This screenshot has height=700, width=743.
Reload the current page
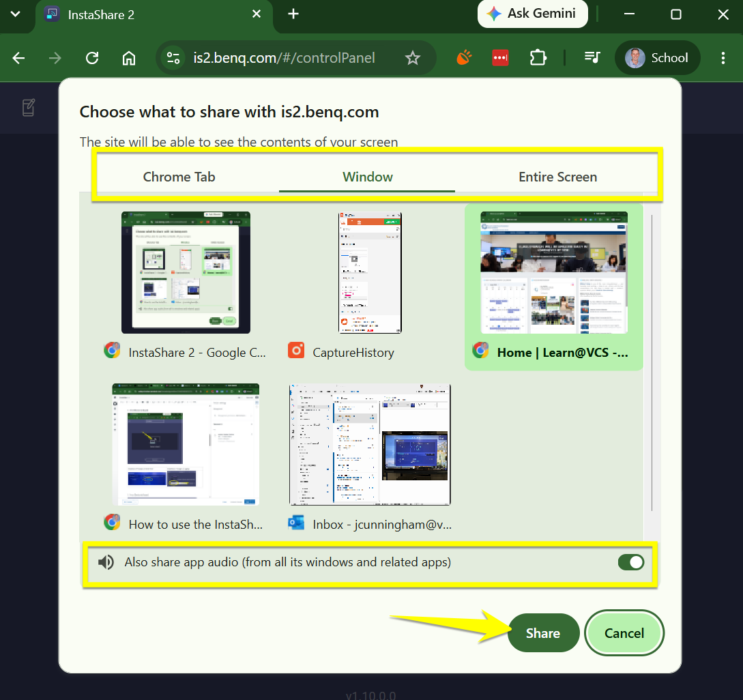coord(92,58)
